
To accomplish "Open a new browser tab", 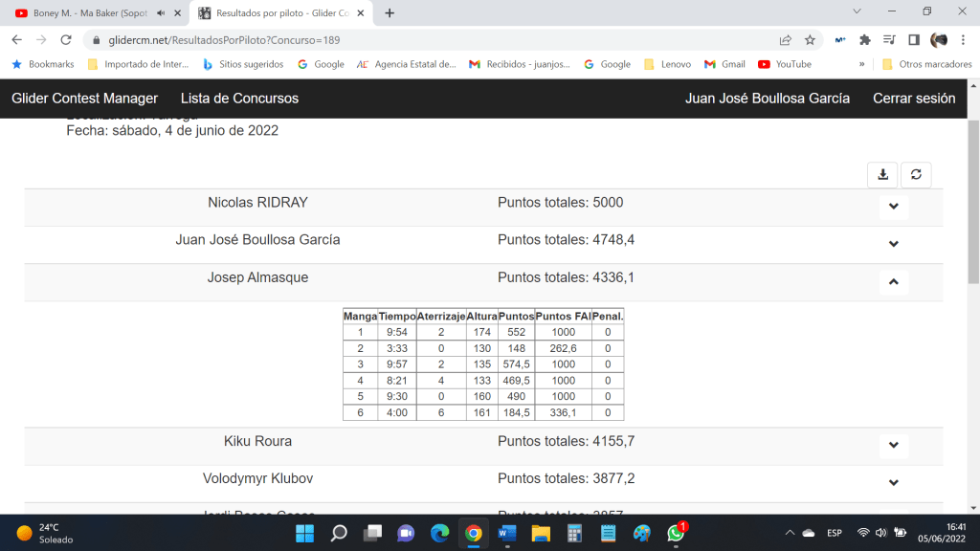I will [x=390, y=13].
